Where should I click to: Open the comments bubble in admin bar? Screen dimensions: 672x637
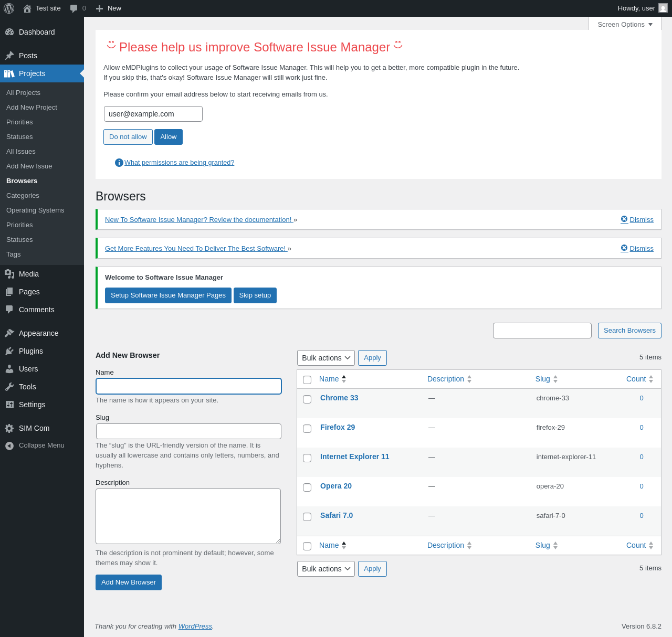(74, 8)
